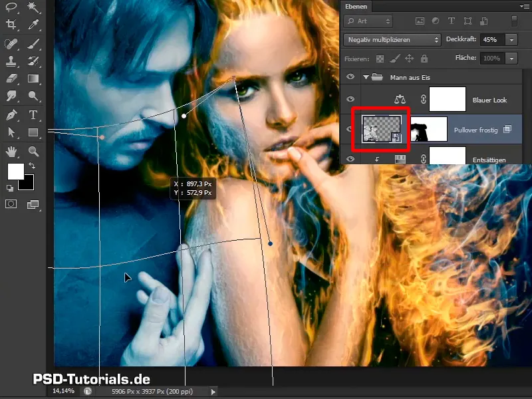The width and height of the screenshot is (532, 399).
Task: Click the 14,14% zoom level field
Action: click(63, 391)
